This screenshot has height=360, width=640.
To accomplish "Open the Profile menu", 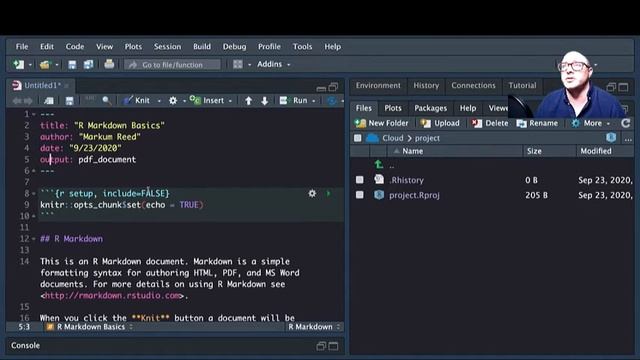I will point(269,47).
